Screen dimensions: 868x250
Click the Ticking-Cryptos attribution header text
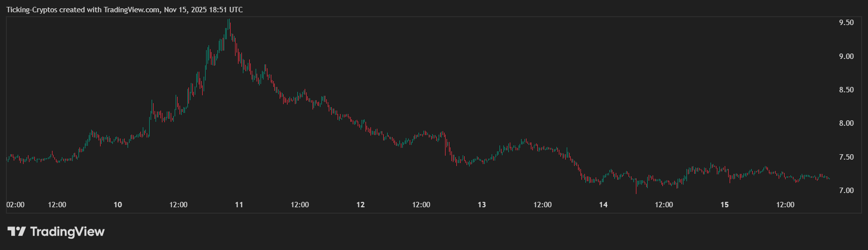pyautogui.click(x=82, y=10)
